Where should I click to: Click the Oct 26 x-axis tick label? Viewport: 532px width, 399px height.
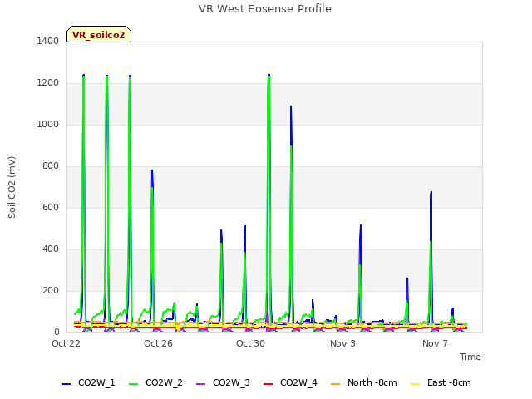tap(158, 343)
